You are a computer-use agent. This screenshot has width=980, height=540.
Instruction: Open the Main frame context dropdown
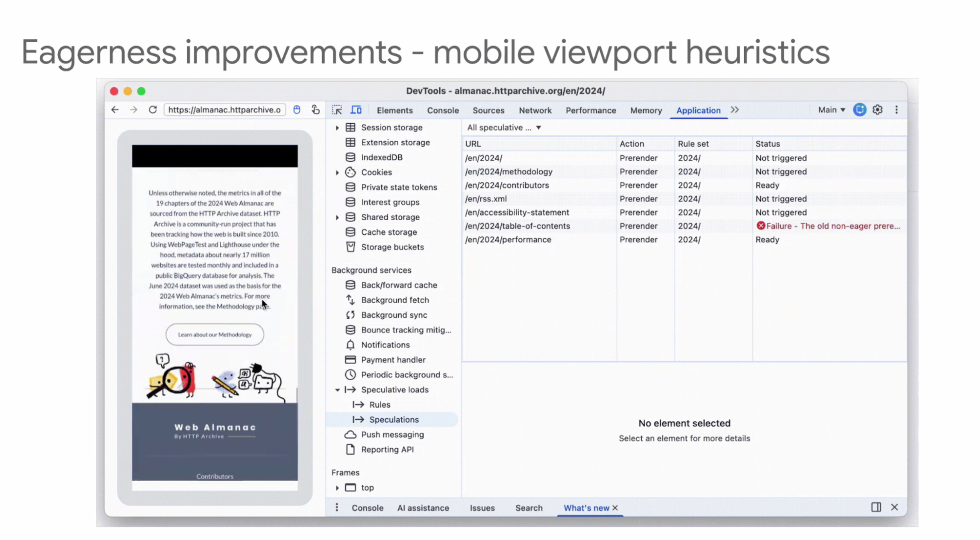click(x=831, y=110)
